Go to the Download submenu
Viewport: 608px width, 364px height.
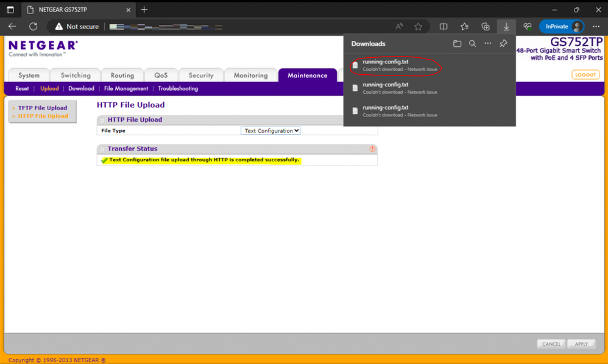(81, 89)
